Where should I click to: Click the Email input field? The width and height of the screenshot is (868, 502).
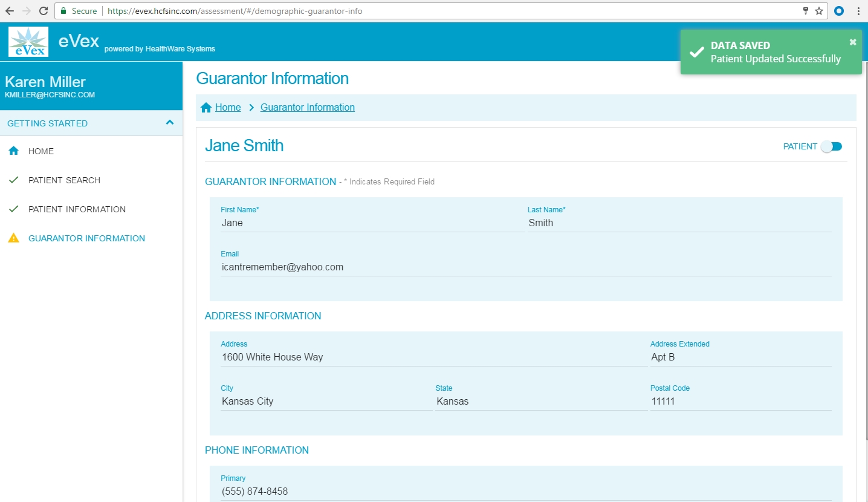pyautogui.click(x=525, y=267)
